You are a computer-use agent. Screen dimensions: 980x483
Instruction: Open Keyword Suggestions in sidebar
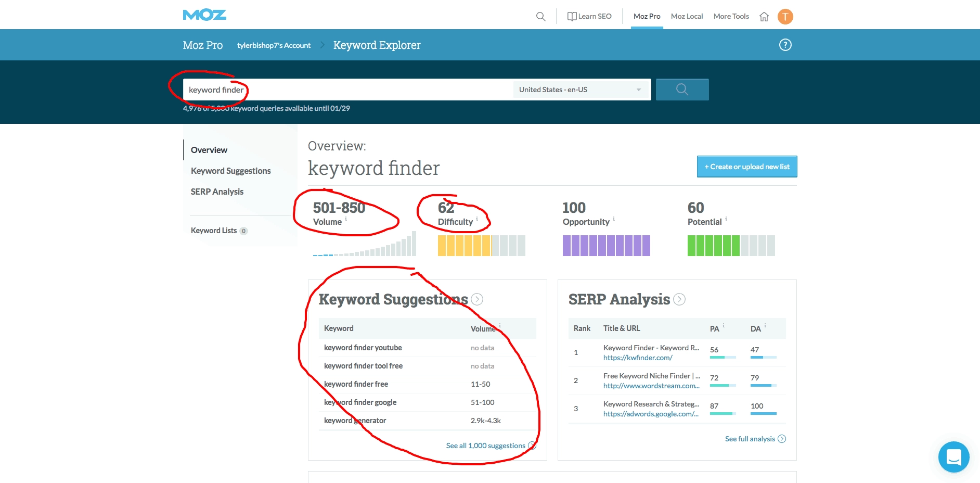tap(230, 171)
